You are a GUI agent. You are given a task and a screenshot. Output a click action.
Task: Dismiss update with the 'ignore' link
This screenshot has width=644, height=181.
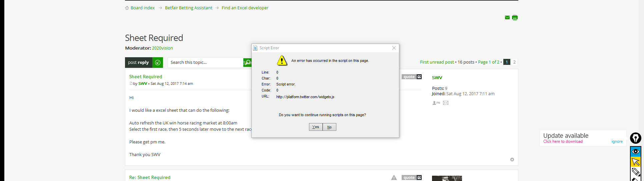point(617,141)
